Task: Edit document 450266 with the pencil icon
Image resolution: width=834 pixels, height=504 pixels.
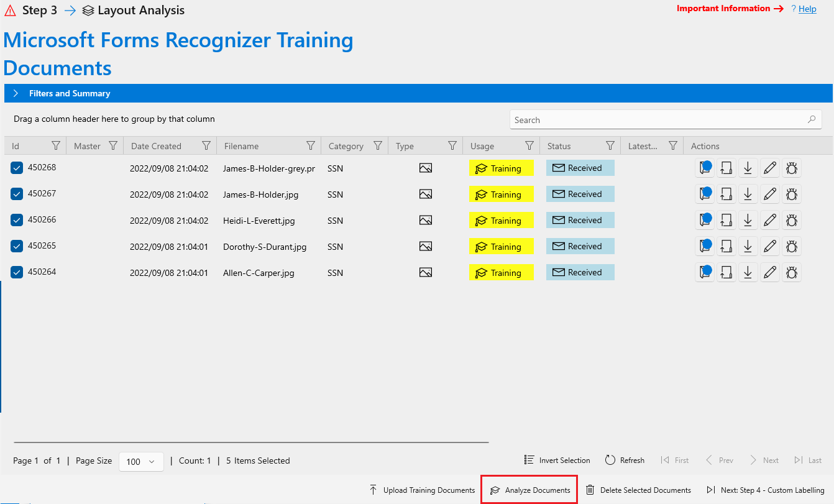Action: click(770, 220)
